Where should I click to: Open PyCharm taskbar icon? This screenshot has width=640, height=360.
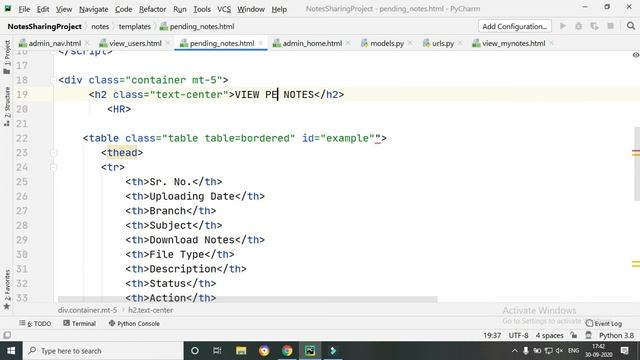tap(310, 351)
